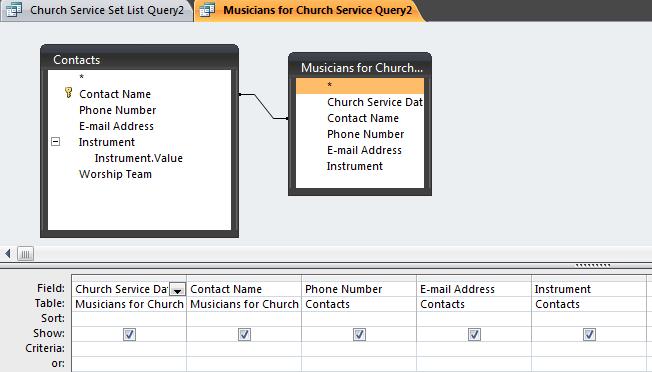Screen dimensions: 652x372
Task: Click the pane splitter grip above design grid
Action: coord(593,265)
